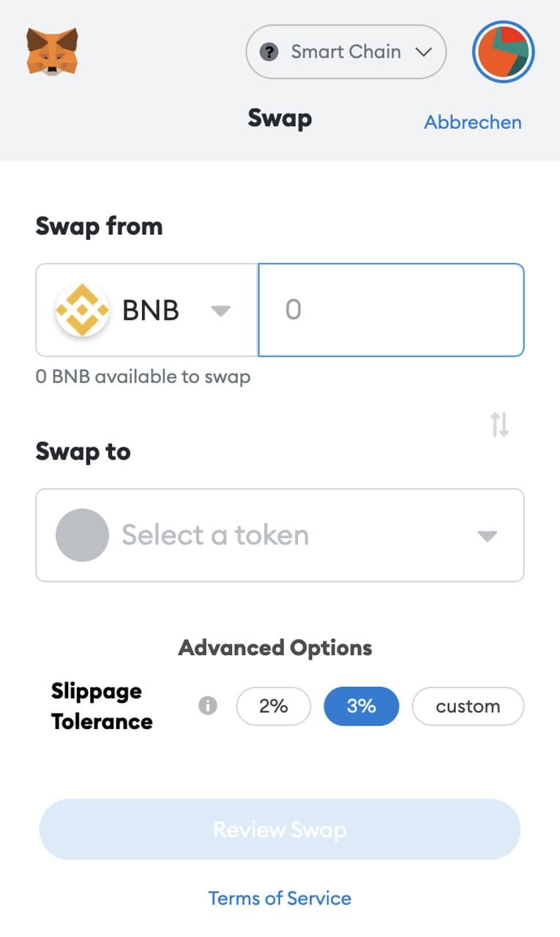This screenshot has height=937, width=560.
Task: Open the Terms of Service link
Action: click(280, 898)
